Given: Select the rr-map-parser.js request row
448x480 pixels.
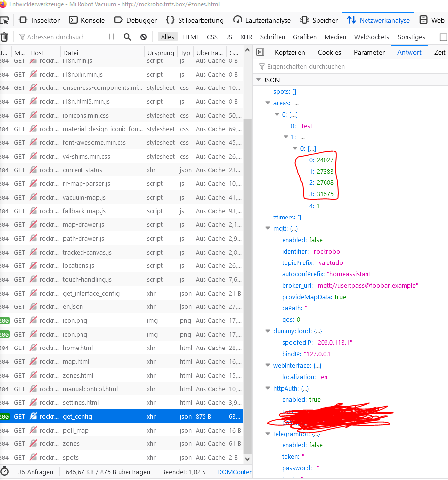Looking at the screenshot, I should click(x=121, y=184).
